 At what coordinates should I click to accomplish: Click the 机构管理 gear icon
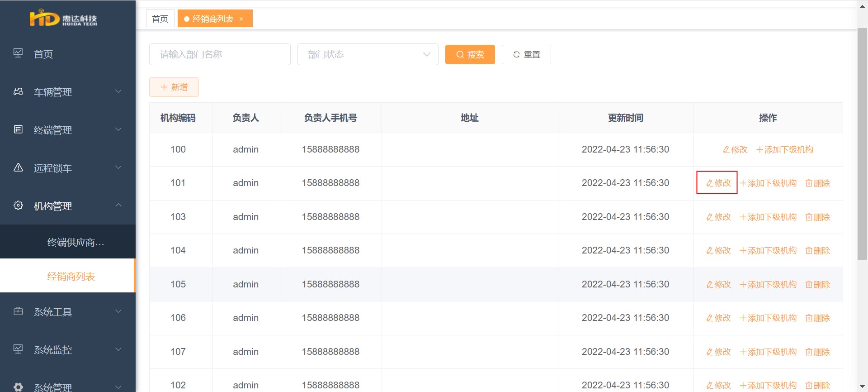(x=18, y=206)
